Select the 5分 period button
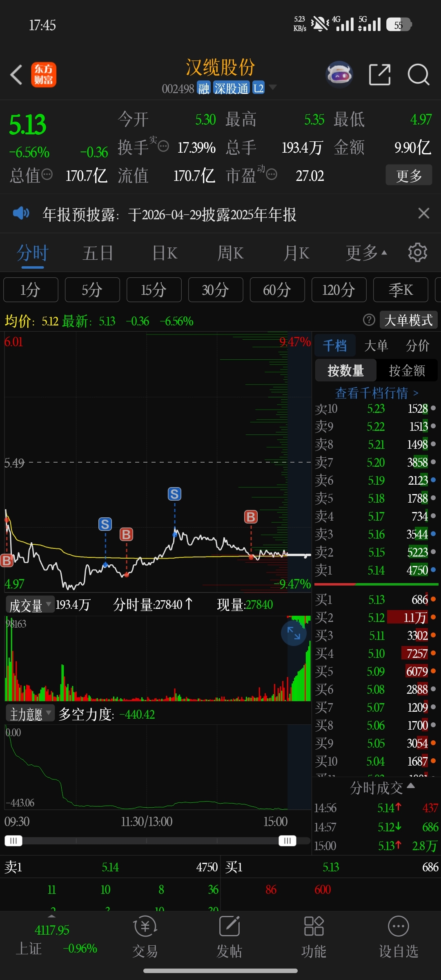Viewport: 441px width, 980px height. 92,290
